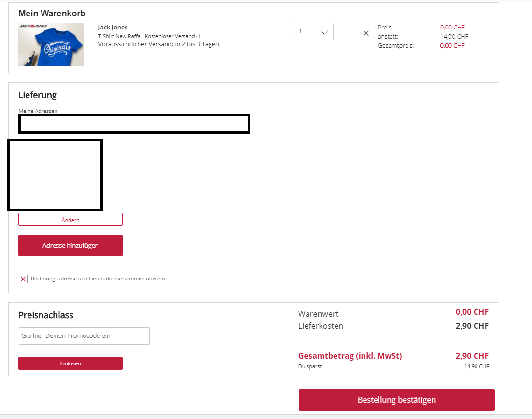Click the Adresse hinzufügen button
Screen dimensions: 532x419
pos(70,245)
